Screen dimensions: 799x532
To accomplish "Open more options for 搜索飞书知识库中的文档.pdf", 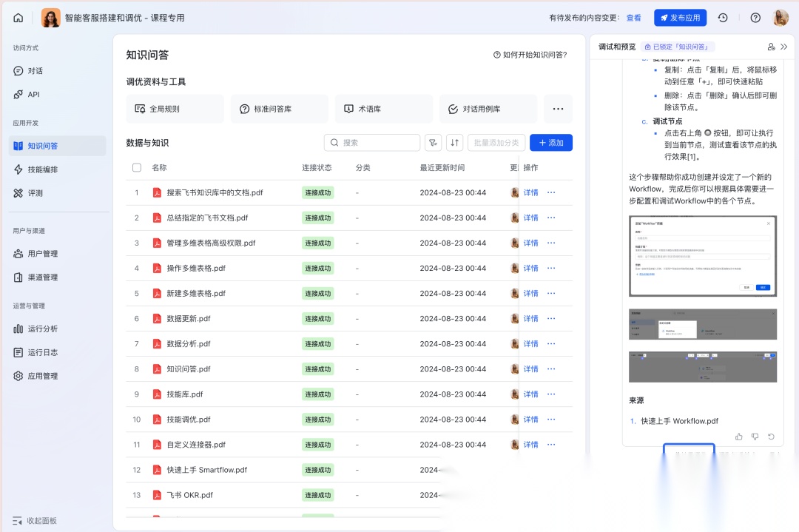I will coord(551,192).
